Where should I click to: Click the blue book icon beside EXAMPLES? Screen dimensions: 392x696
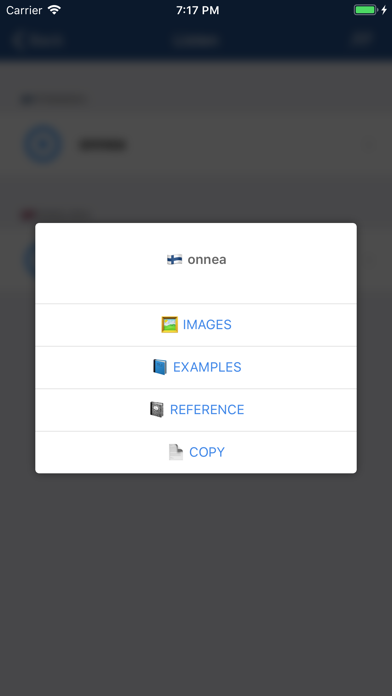160,367
